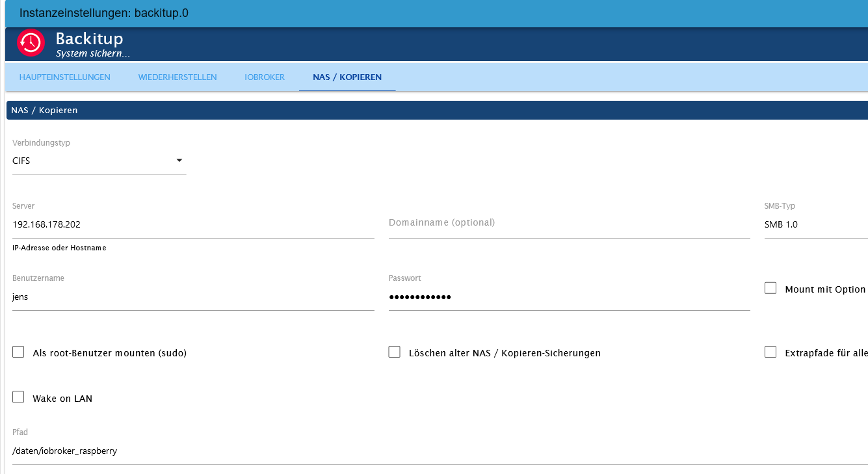Expand the SMB-Typ dropdown showing SMB 1.0

816,225
